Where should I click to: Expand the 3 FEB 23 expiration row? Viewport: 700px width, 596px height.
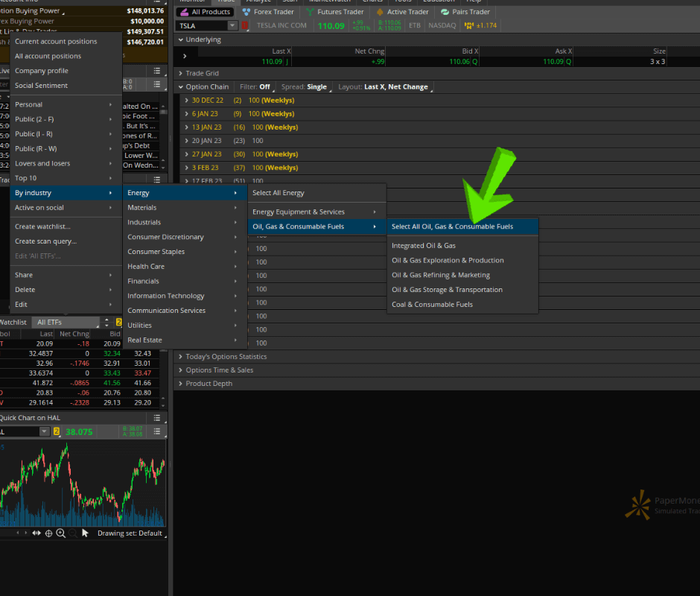[x=187, y=168]
